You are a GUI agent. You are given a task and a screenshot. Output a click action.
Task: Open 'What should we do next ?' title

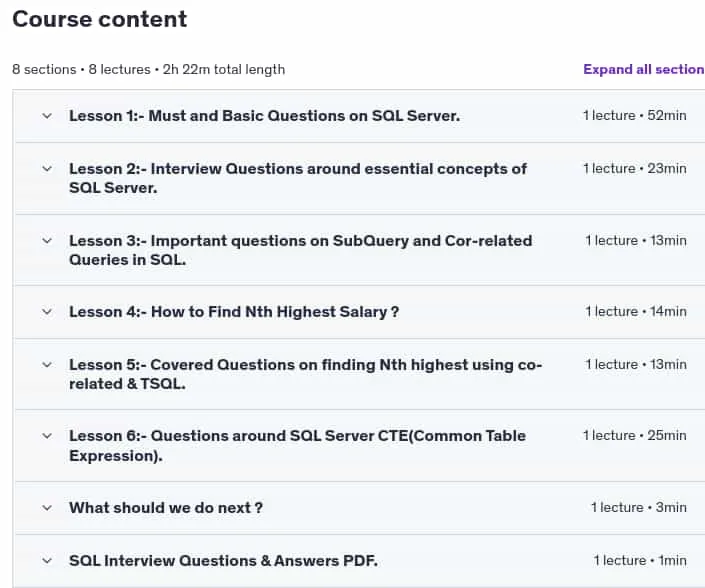[165, 508]
